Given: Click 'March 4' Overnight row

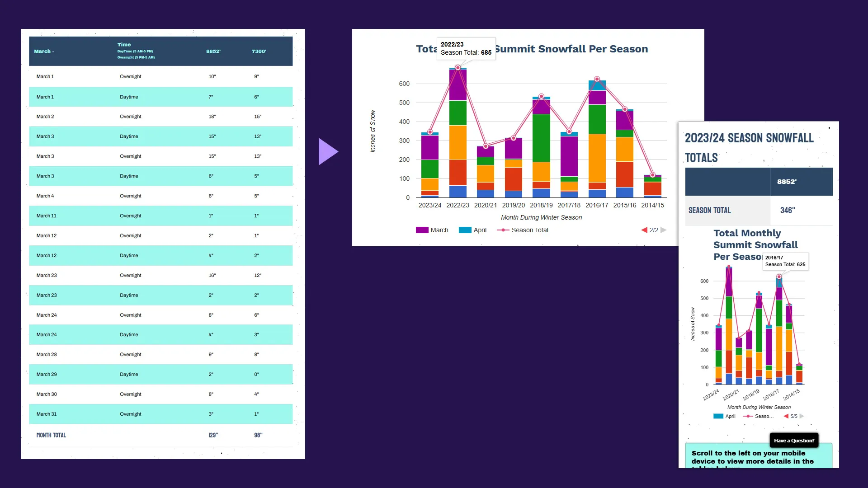Looking at the screenshot, I should [161, 196].
